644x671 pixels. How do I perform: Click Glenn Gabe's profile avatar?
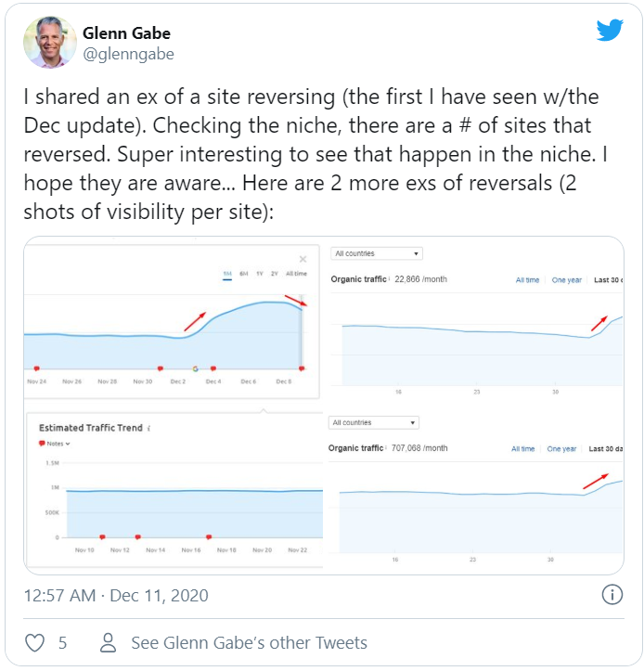point(50,42)
